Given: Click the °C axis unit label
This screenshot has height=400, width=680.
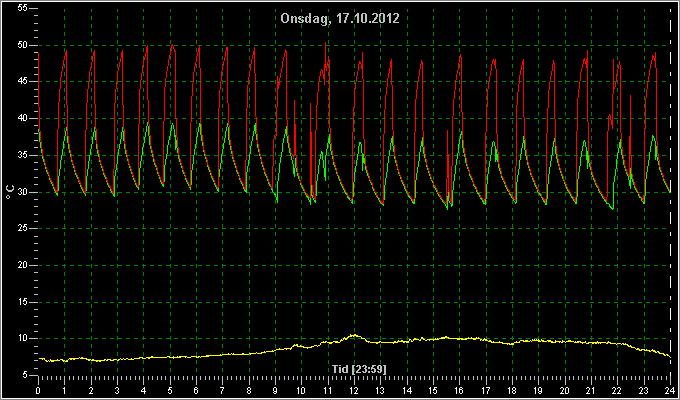Looking at the screenshot, I should 10,192.
